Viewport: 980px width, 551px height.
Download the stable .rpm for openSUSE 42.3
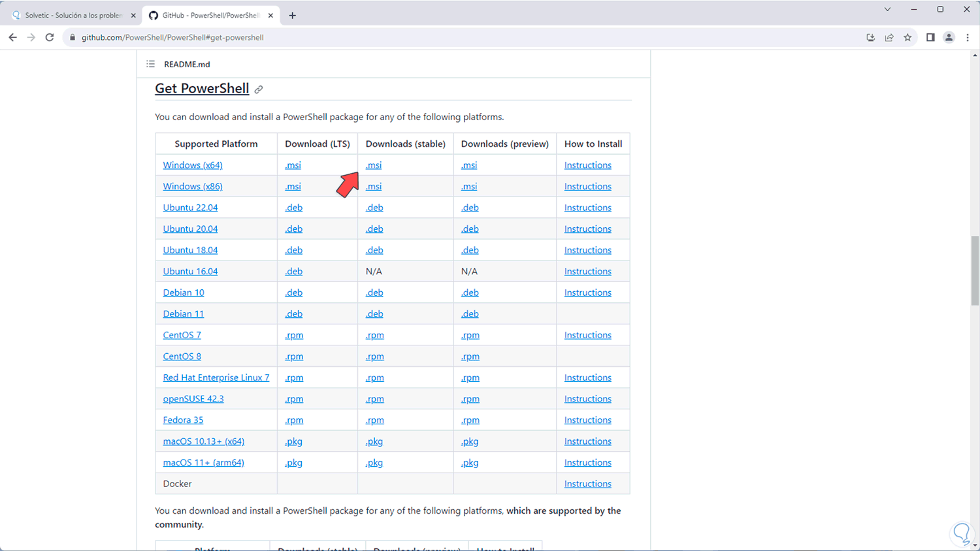374,399
